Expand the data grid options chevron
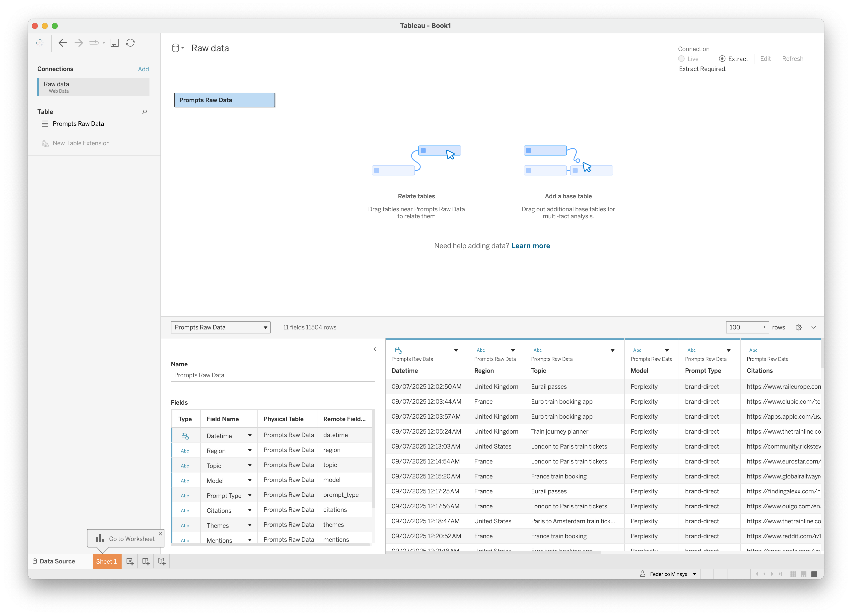 (x=814, y=327)
